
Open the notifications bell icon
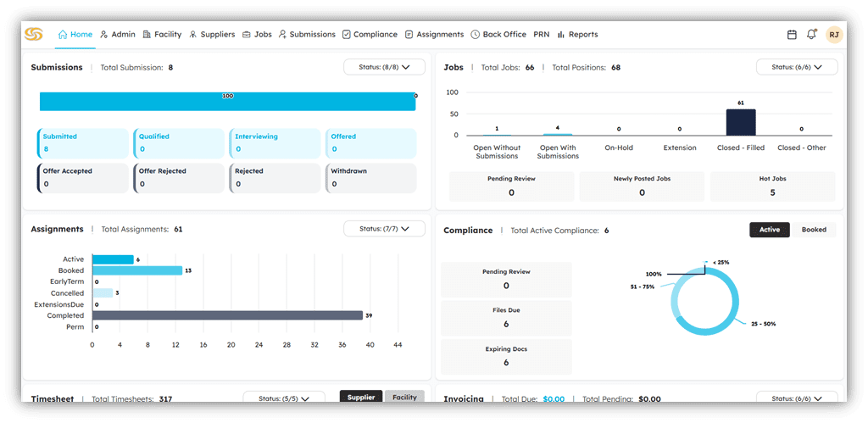pos(812,35)
